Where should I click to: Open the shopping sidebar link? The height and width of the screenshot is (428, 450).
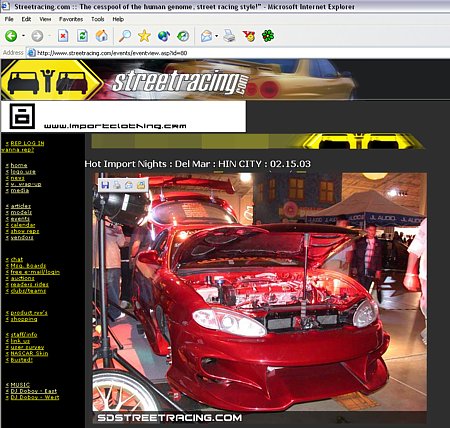click(24, 319)
